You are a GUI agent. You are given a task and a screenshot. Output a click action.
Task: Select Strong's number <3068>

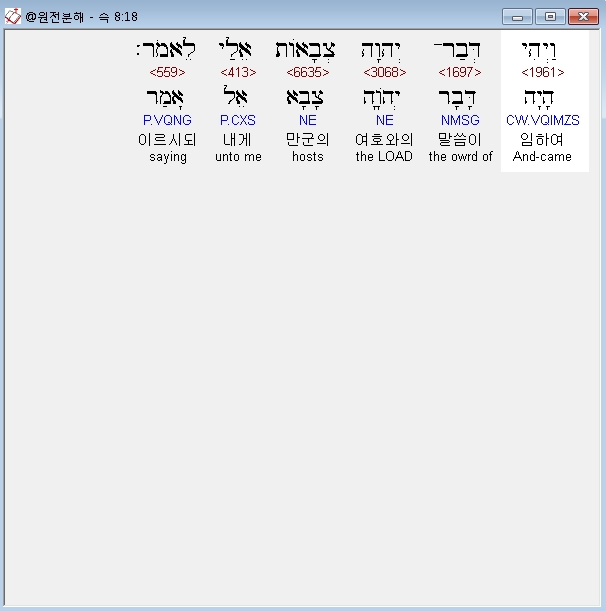[x=385, y=72]
